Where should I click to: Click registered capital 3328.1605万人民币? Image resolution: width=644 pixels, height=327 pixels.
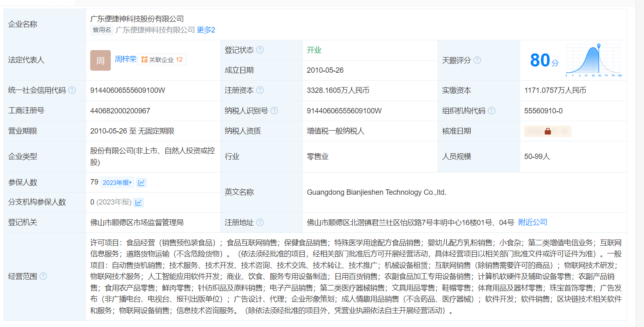pos(338,90)
